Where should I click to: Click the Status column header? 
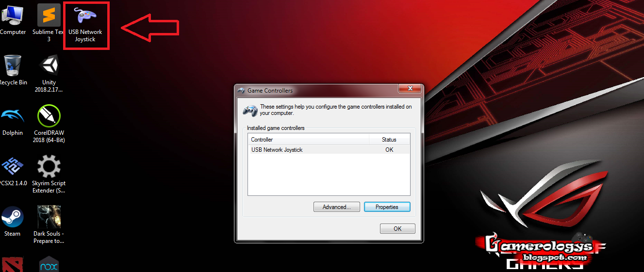(389, 140)
